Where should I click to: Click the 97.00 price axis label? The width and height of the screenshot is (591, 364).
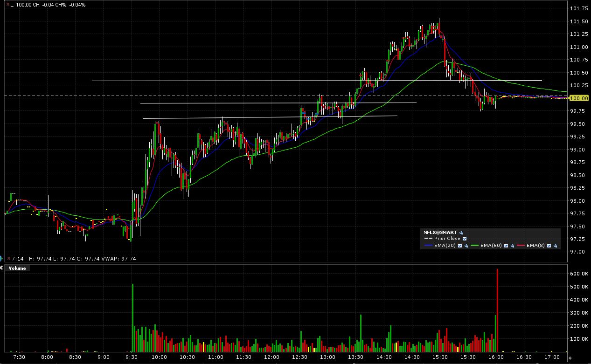pos(577,252)
